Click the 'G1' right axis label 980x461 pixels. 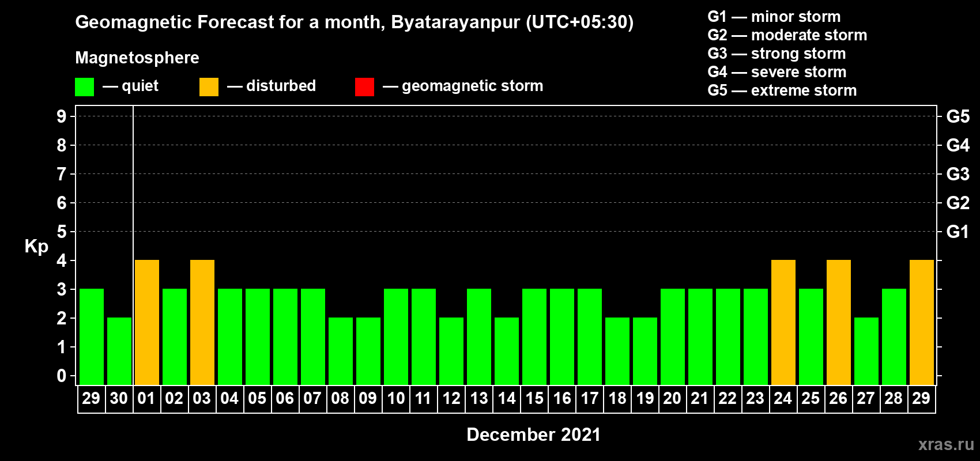958,232
